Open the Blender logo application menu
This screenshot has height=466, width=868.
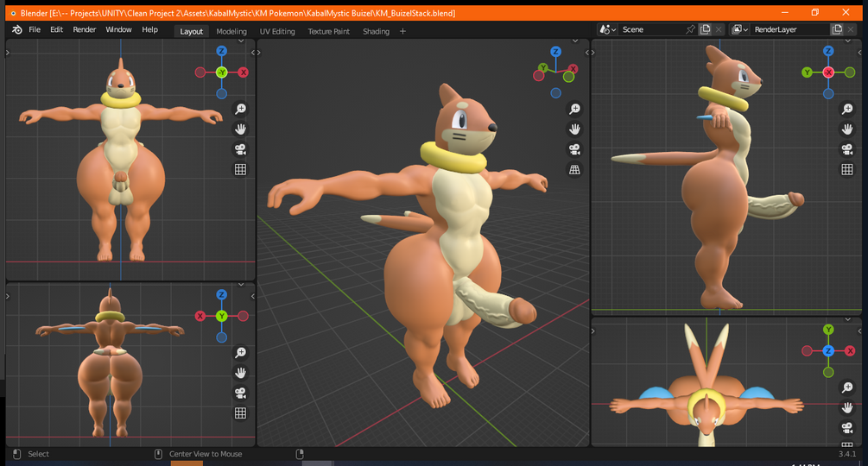tap(16, 30)
